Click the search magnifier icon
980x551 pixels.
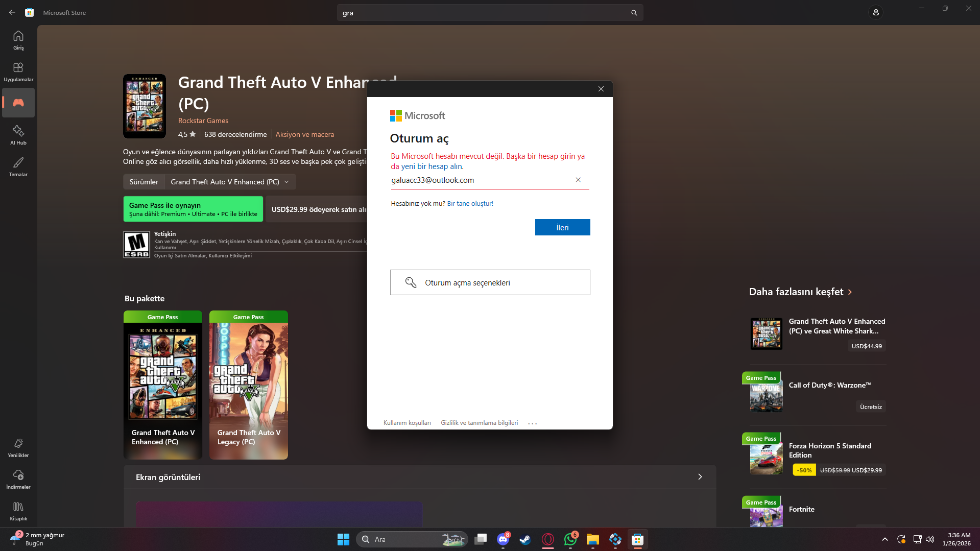(634, 13)
